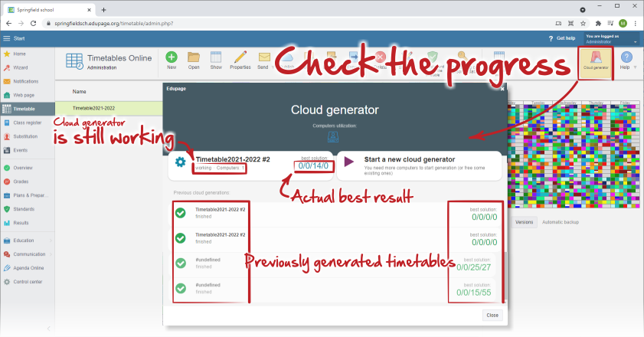Click the 0/0/14/0 best solution value

(x=313, y=166)
